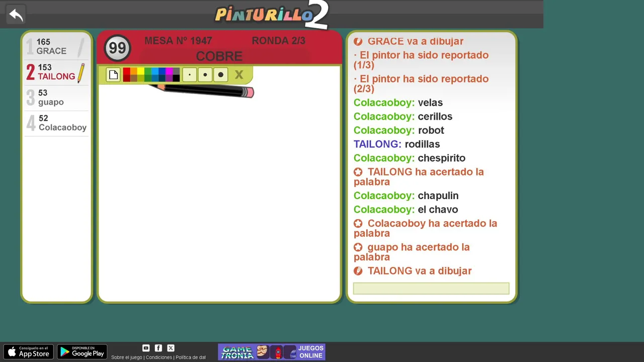The width and height of the screenshot is (644, 362).
Task: Pick the black color swatch
Action: click(x=176, y=78)
